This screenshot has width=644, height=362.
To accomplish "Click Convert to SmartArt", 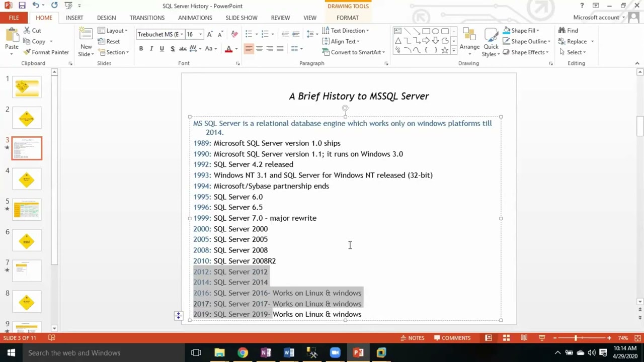I will [354, 52].
